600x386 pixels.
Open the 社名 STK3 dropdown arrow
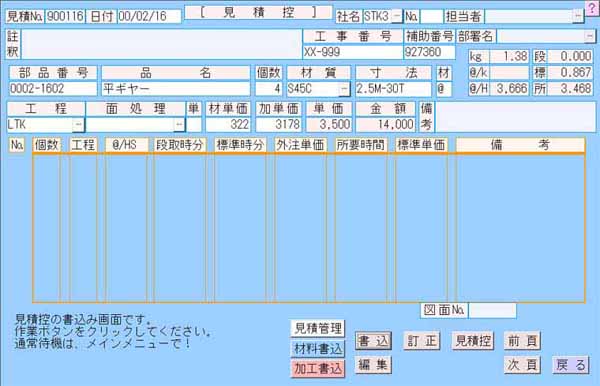click(397, 16)
